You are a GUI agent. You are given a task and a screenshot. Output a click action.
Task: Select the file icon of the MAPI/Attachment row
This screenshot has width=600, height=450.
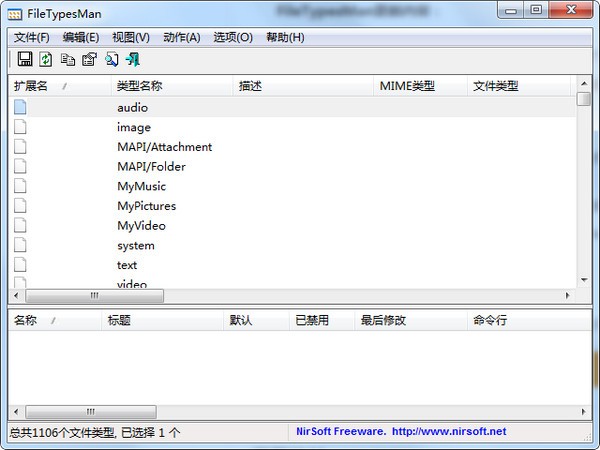(20, 147)
